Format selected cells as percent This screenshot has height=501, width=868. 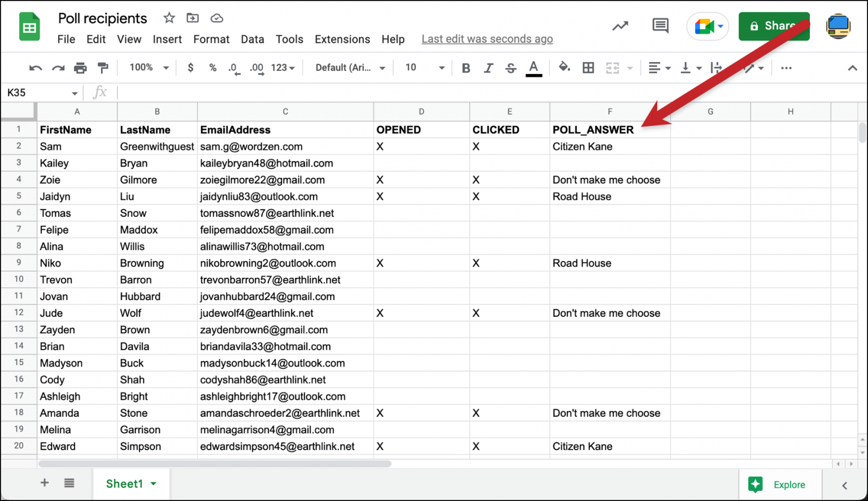[212, 67]
